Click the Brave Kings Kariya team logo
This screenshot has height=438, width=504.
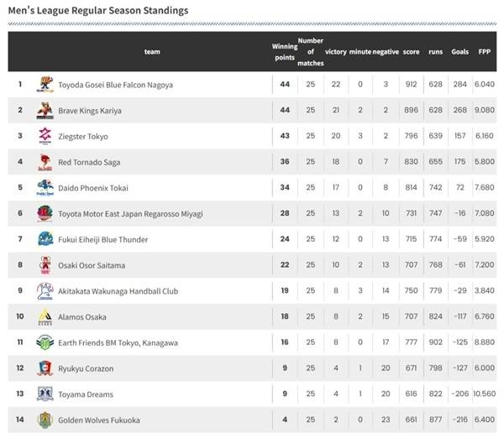tap(45, 111)
